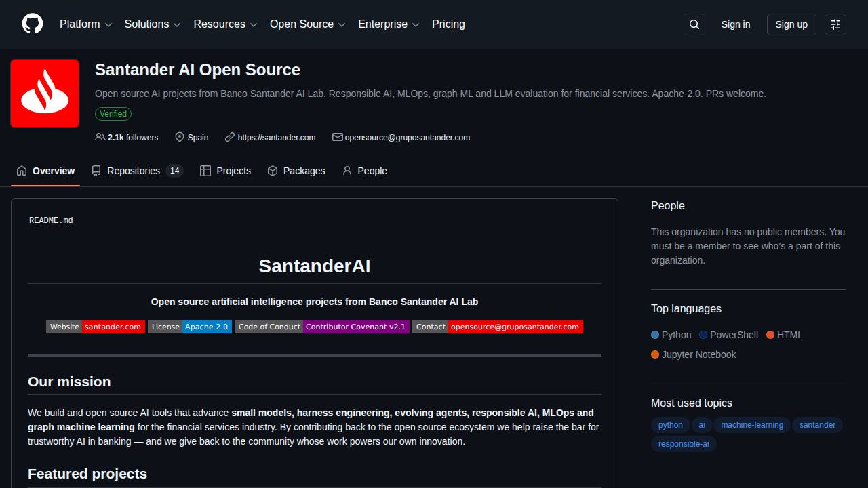Click the link icon beside santander.com
Screen dimensions: 868x488
click(x=230, y=137)
